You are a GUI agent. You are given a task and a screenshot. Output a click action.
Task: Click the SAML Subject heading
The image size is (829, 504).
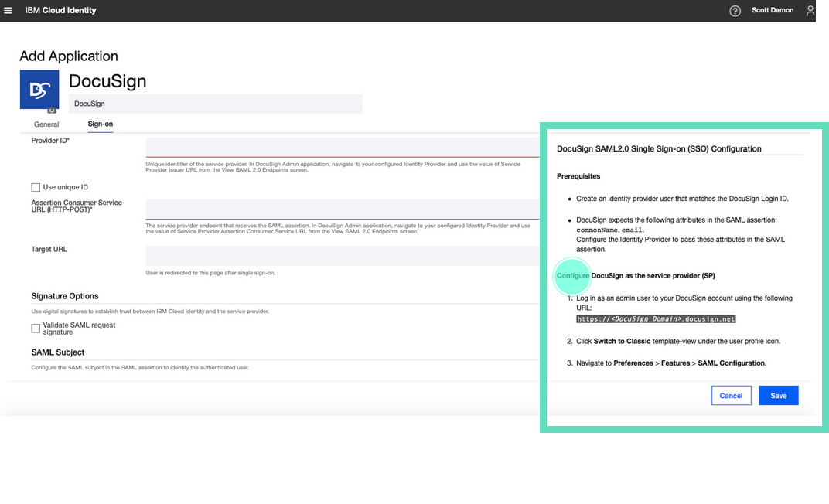coord(58,352)
